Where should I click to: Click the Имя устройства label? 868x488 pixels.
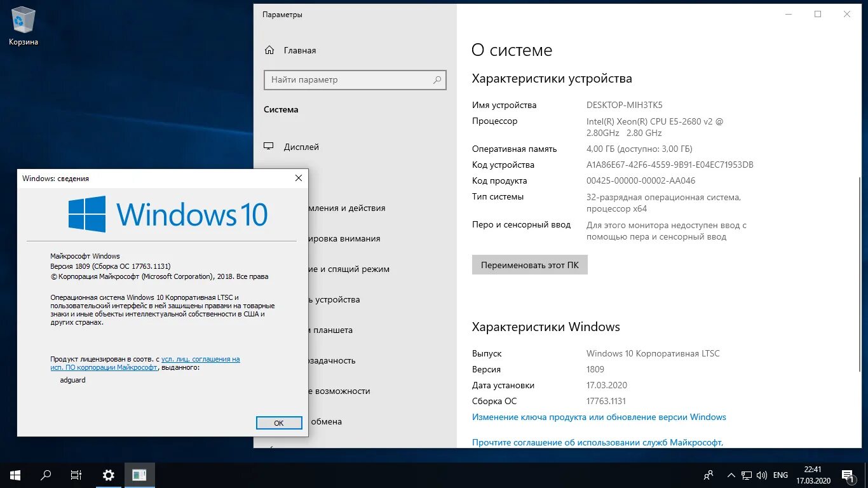(x=505, y=105)
